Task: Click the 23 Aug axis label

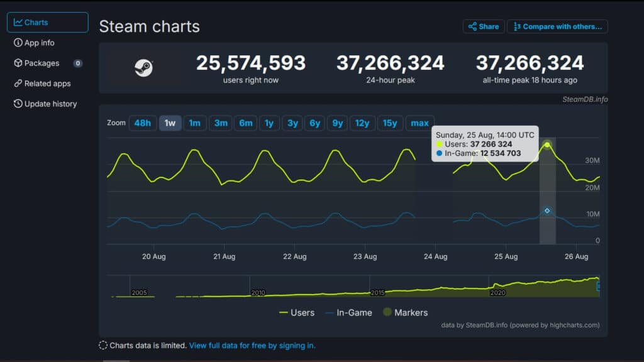Action: point(365,256)
